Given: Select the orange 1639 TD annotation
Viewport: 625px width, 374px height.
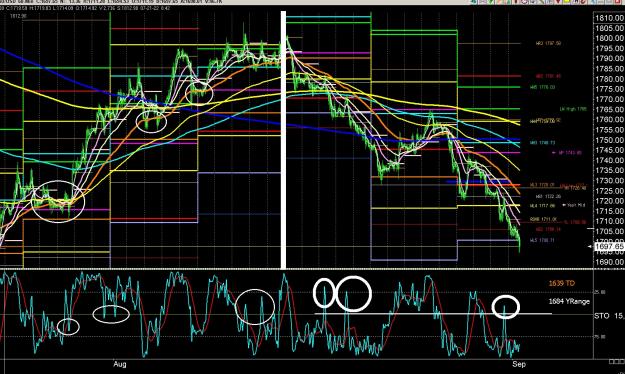Looking at the screenshot, I should [x=562, y=283].
